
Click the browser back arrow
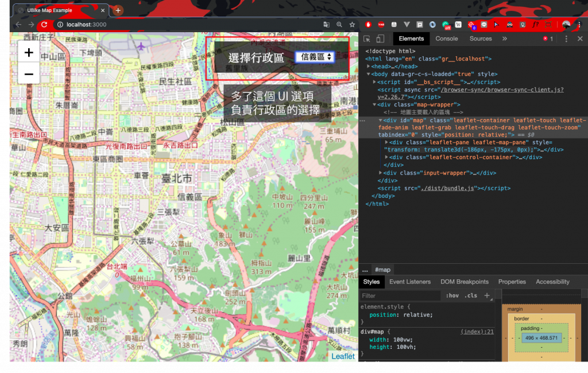coord(18,24)
